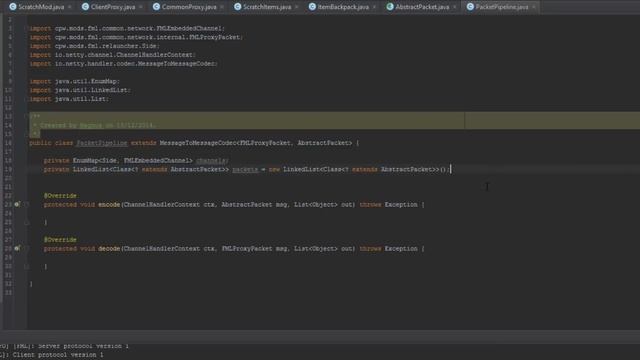The image size is (640, 360).
Task: Go to the AbstractPacket.java tab
Action: tap(422, 7)
